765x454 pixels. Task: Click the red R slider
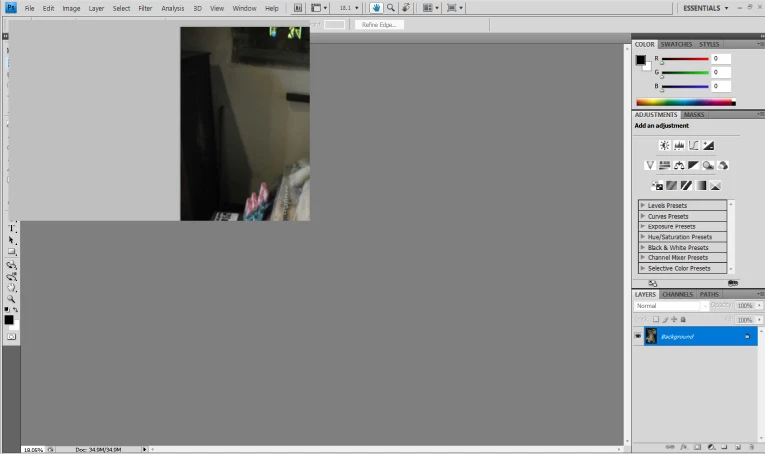coord(685,59)
